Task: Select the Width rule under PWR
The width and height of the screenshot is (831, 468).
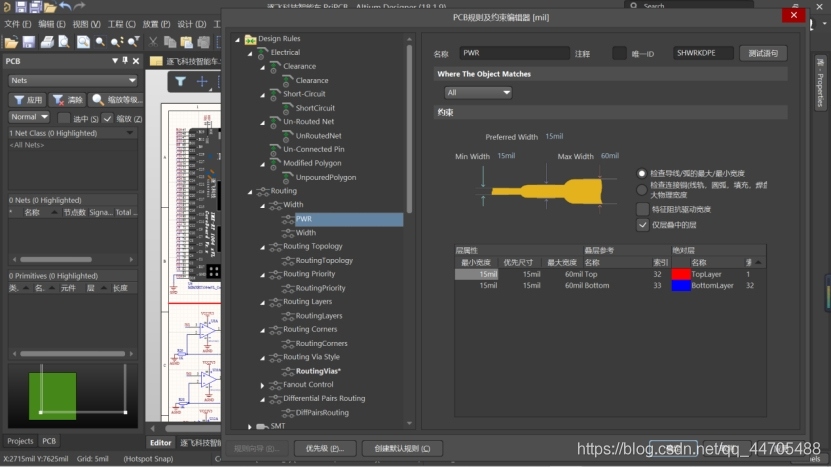Action: (306, 233)
